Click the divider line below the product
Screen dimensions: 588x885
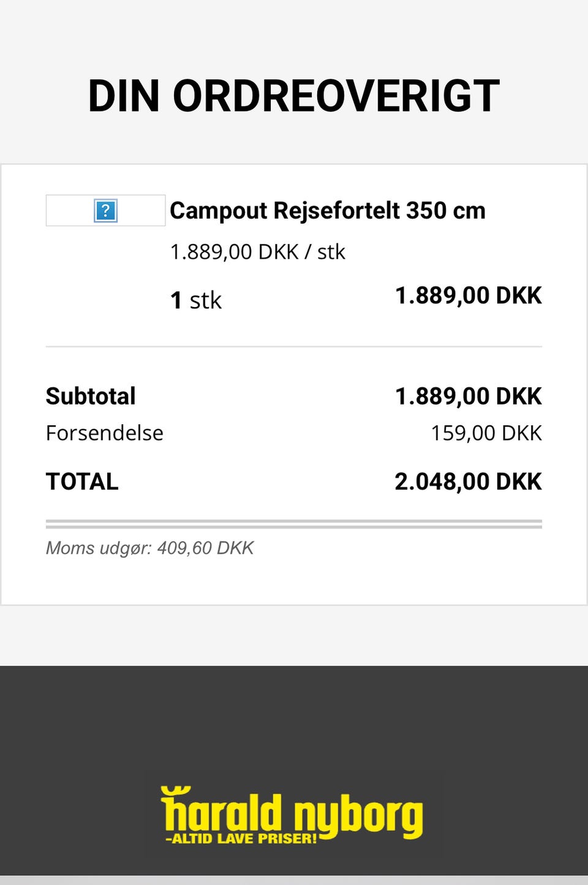294,347
